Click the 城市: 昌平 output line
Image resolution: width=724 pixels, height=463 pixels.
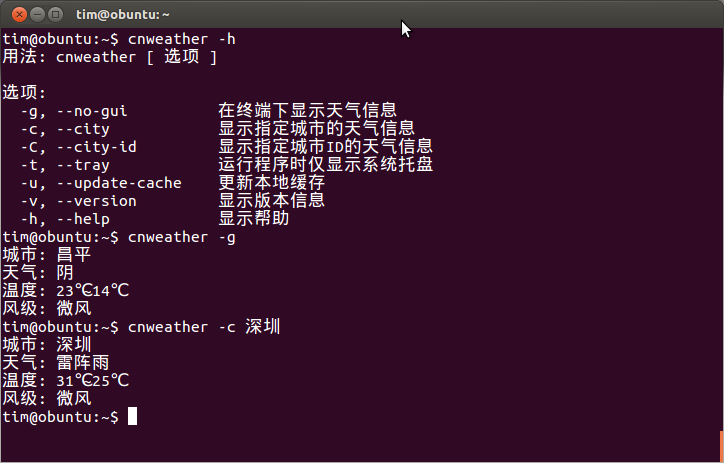click(47, 255)
